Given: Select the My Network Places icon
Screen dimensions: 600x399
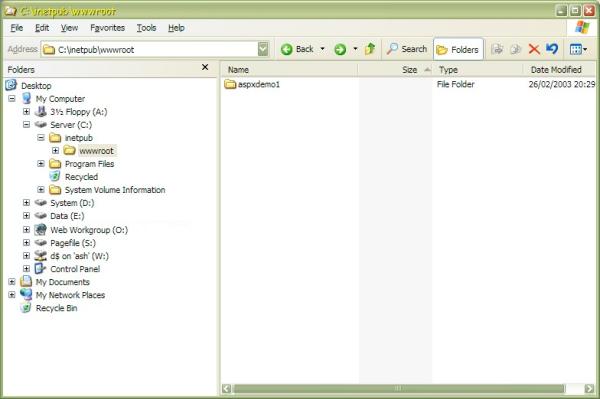Looking at the screenshot, I should (x=26, y=295).
